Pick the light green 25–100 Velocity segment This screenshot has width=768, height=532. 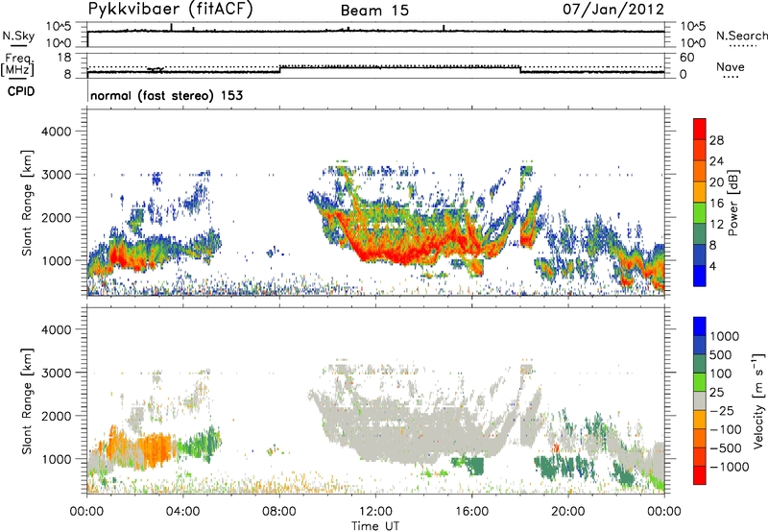(x=700, y=382)
